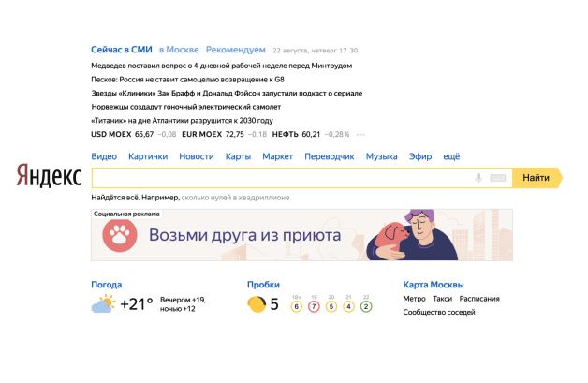Viewport: 588px width, 383px height.
Task: Switch to the 'Рекомендуем' news tab
Action: pos(235,49)
